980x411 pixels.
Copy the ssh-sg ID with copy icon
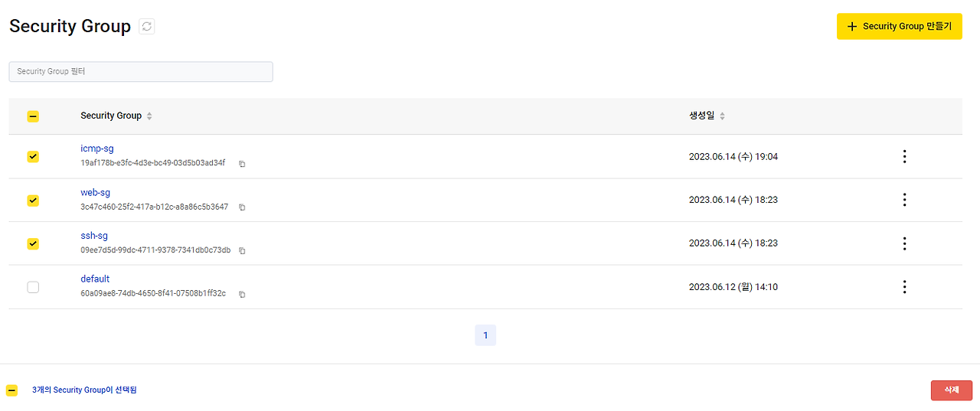242,250
